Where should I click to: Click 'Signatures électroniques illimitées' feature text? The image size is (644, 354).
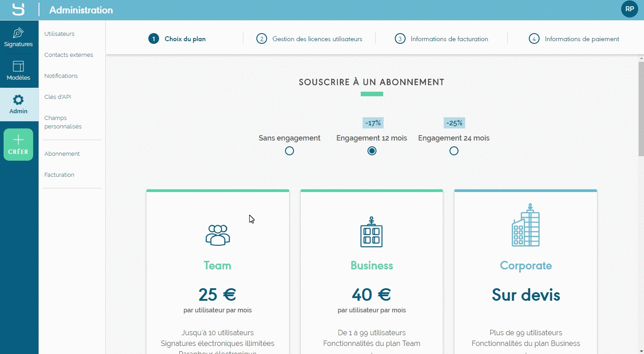(x=217, y=343)
